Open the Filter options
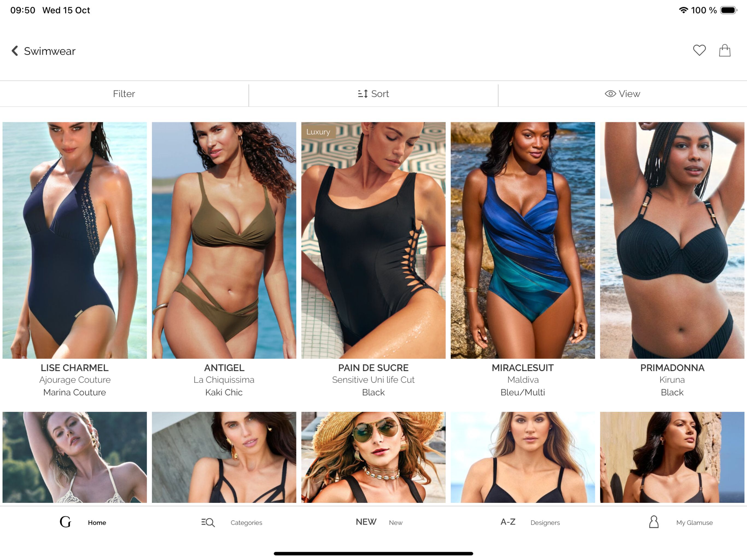This screenshot has height=560, width=747. (x=124, y=94)
